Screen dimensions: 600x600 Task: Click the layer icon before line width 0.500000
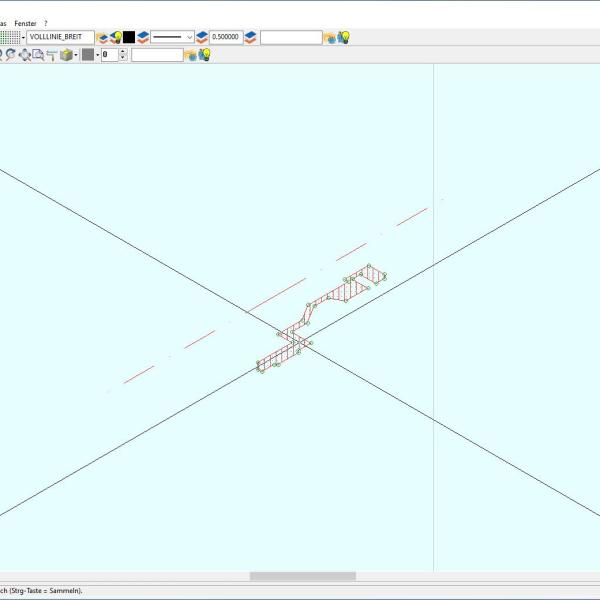[x=202, y=38]
